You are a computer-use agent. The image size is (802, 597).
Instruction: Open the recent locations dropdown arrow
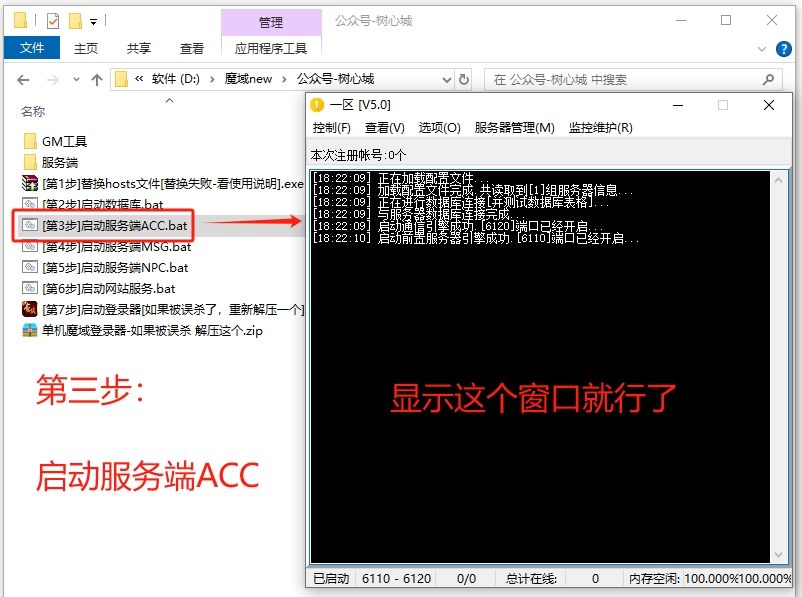pyautogui.click(x=76, y=80)
